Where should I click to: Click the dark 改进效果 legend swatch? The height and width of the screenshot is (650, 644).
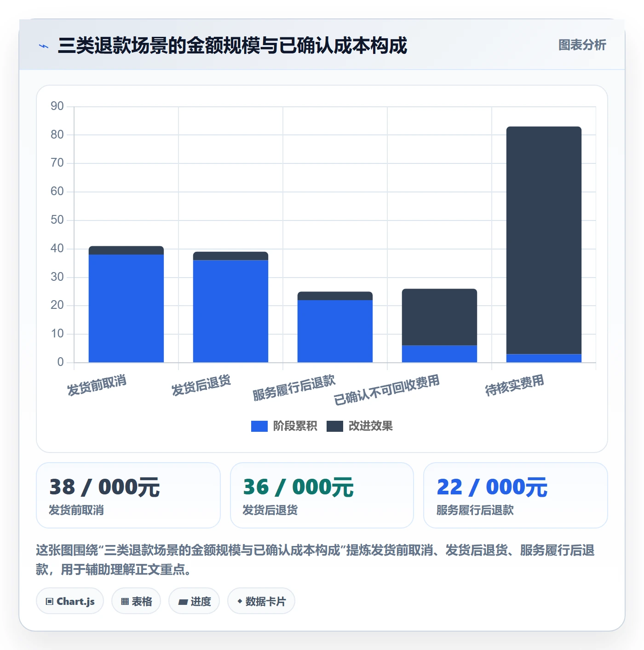point(335,426)
